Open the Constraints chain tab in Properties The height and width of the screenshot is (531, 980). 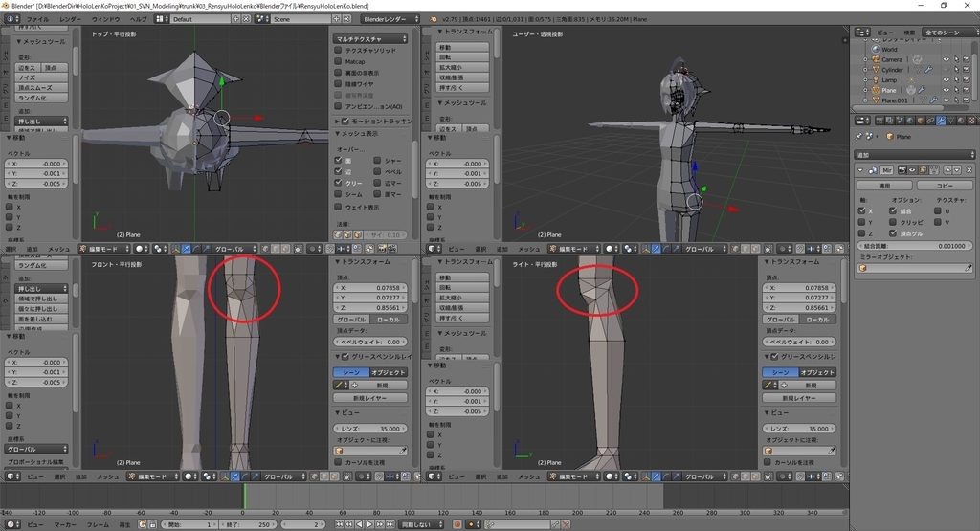930,121
